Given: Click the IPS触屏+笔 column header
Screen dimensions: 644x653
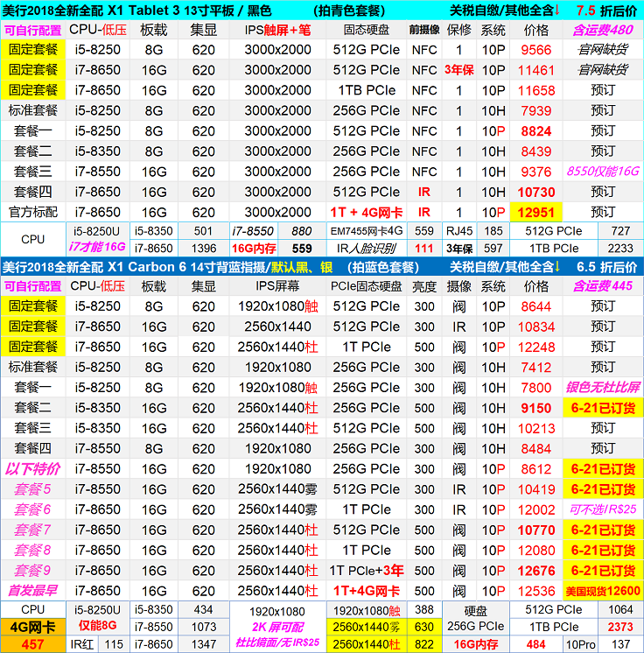Looking at the screenshot, I should (x=277, y=30).
